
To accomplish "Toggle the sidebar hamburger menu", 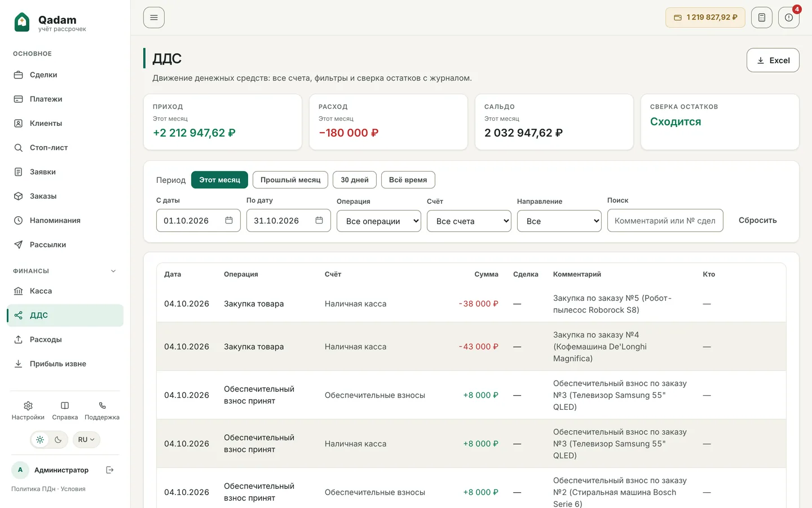I will (154, 17).
